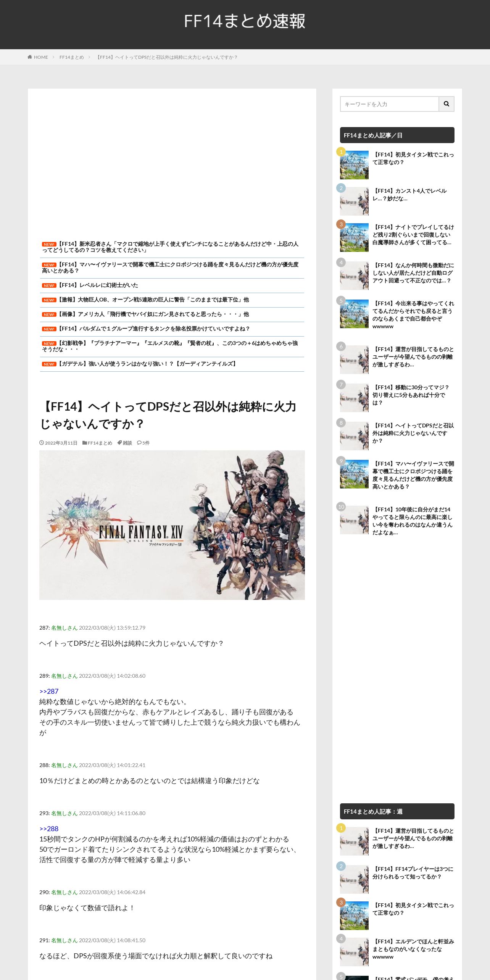Viewport: 490px width, 980px height.
Task: Open daily rank 9 thumbnail image
Action: click(354, 474)
